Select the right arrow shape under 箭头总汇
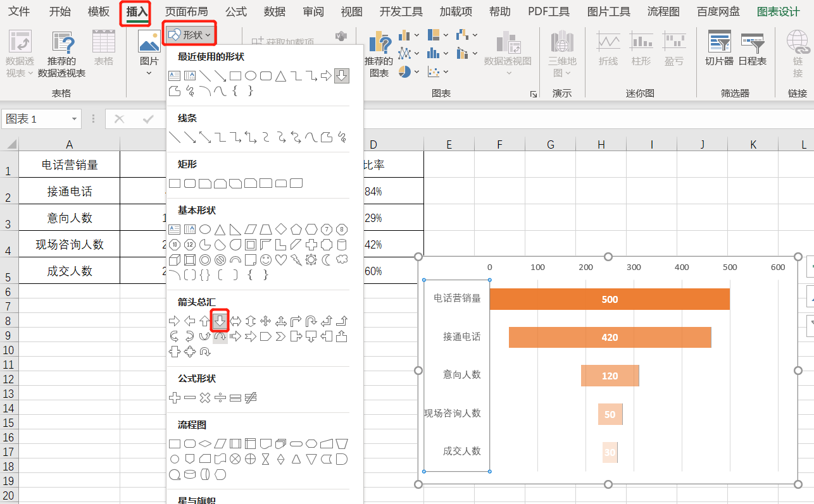Image resolution: width=814 pixels, height=504 pixels. pyautogui.click(x=175, y=321)
